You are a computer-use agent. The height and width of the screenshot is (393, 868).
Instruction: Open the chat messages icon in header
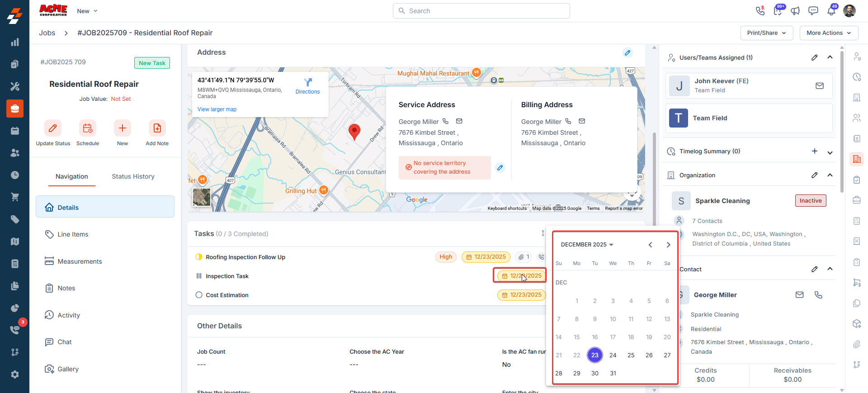tap(813, 10)
